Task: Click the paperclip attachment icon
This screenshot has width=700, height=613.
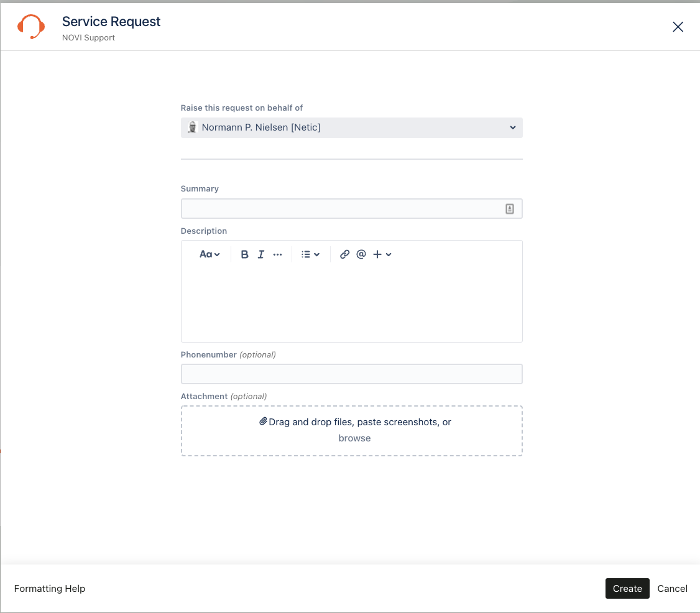Action: 263,421
